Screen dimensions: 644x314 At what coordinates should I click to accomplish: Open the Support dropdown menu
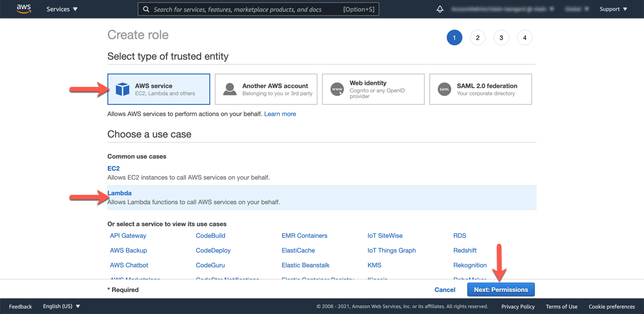[x=613, y=9]
